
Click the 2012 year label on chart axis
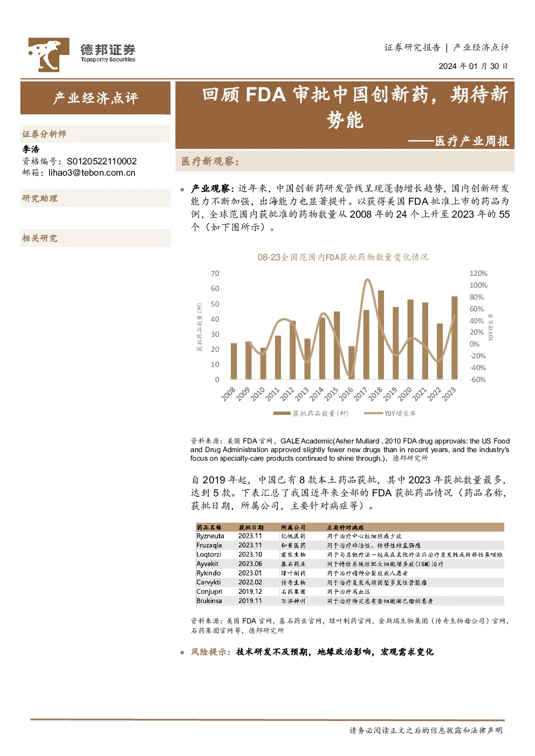[287, 394]
